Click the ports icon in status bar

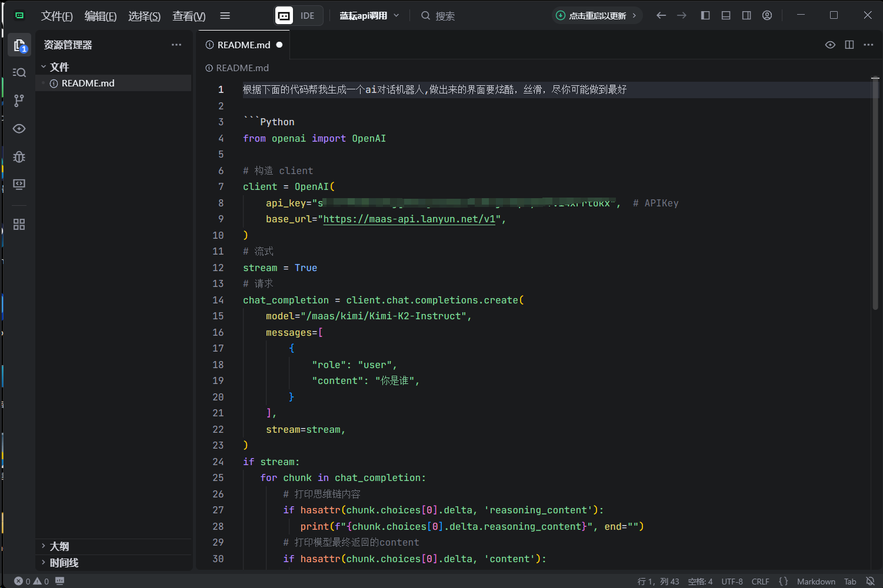tap(60, 581)
